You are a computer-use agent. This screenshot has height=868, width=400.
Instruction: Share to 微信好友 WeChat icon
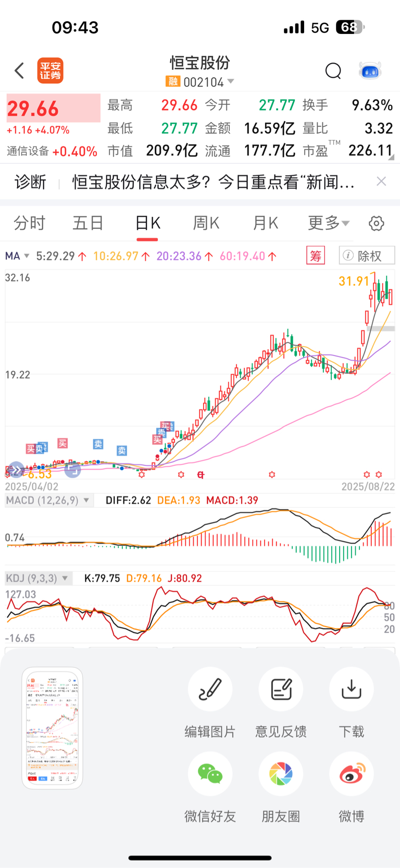coord(210,774)
